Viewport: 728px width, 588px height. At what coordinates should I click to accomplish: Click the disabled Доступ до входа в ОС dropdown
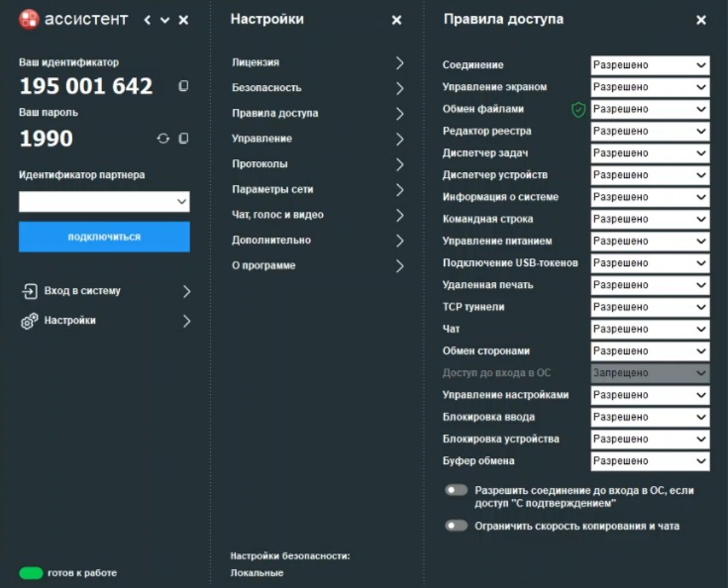click(650, 373)
